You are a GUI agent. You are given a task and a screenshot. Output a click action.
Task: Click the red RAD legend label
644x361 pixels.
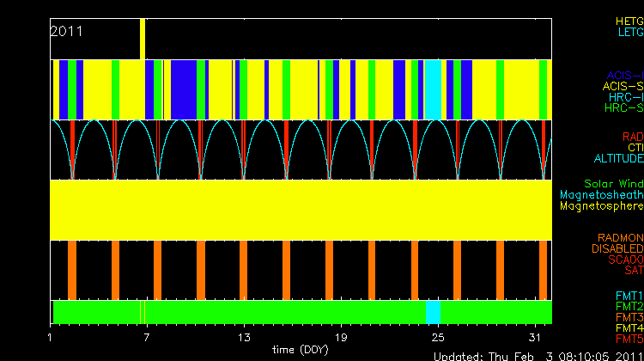(632, 137)
